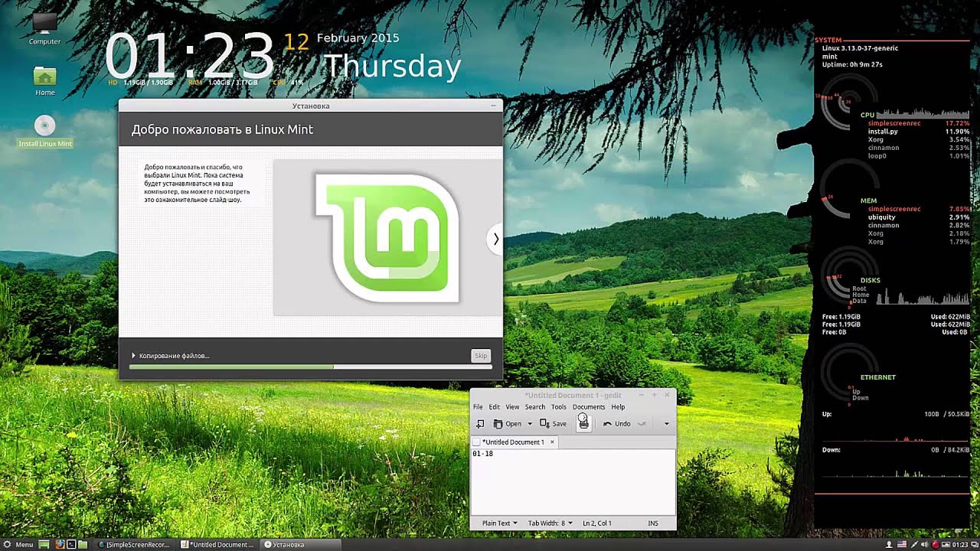This screenshot has height=551, width=980.
Task: Switch to the Установка taskbar entry
Action: tap(300, 545)
